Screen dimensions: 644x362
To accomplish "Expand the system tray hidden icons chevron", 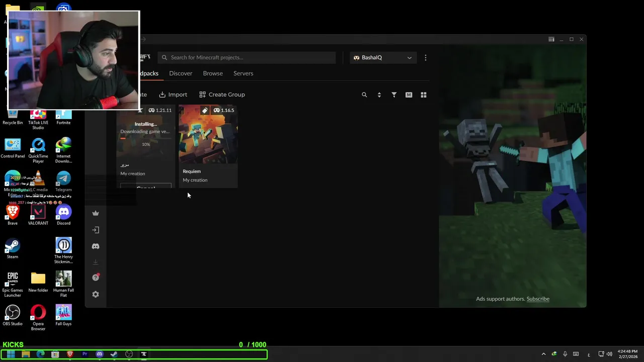I will (x=543, y=354).
